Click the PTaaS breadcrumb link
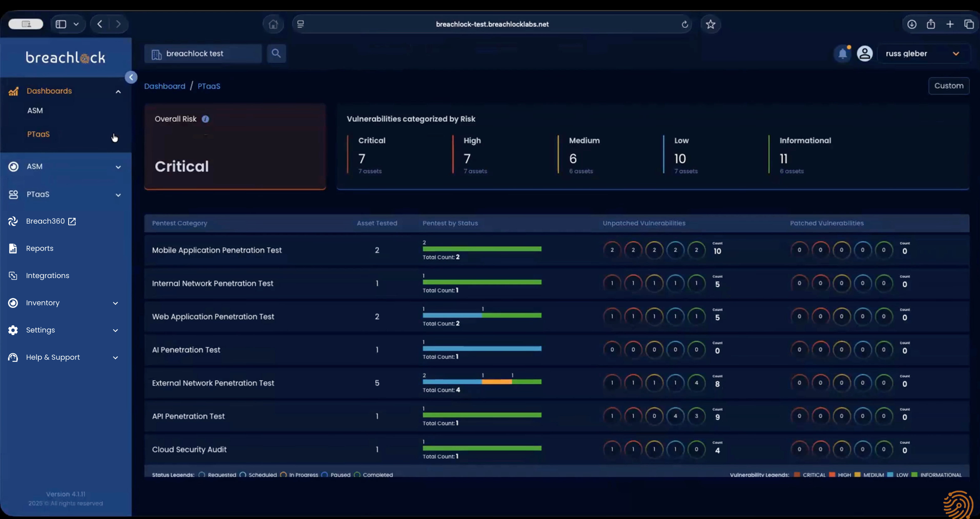 point(209,86)
